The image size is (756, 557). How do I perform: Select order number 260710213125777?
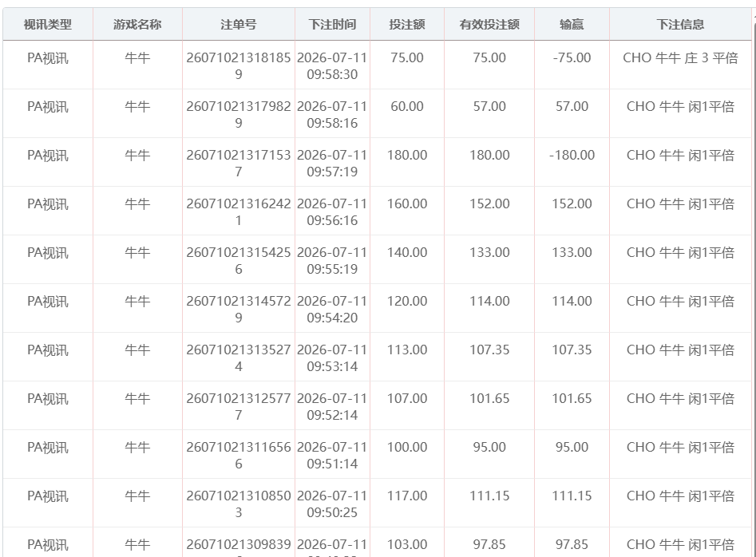point(238,407)
